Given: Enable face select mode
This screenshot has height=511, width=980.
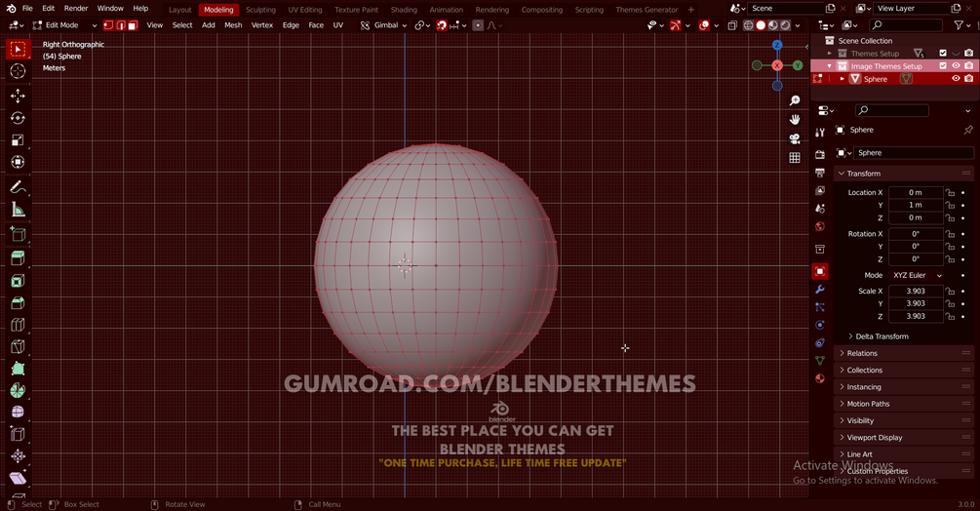Looking at the screenshot, I should tap(133, 25).
